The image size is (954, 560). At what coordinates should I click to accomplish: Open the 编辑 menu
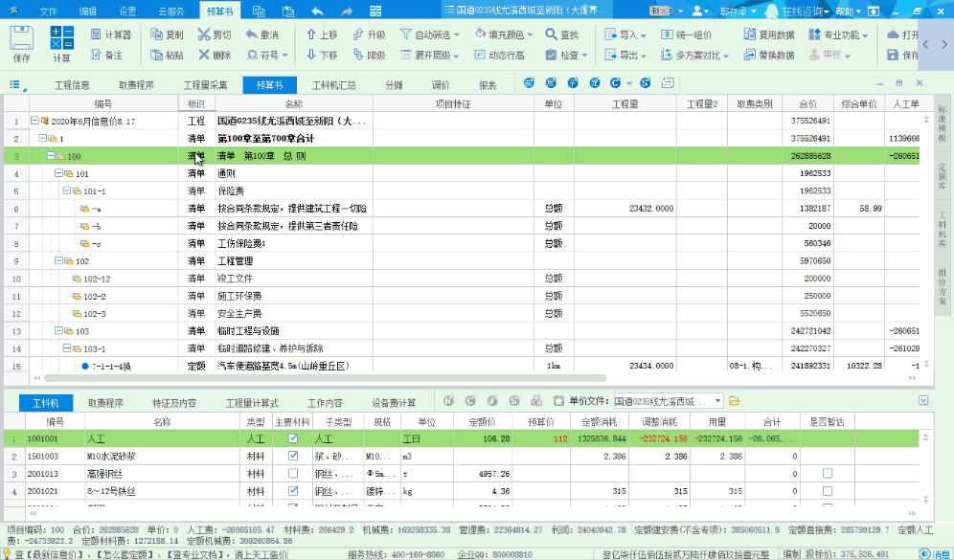click(x=87, y=11)
